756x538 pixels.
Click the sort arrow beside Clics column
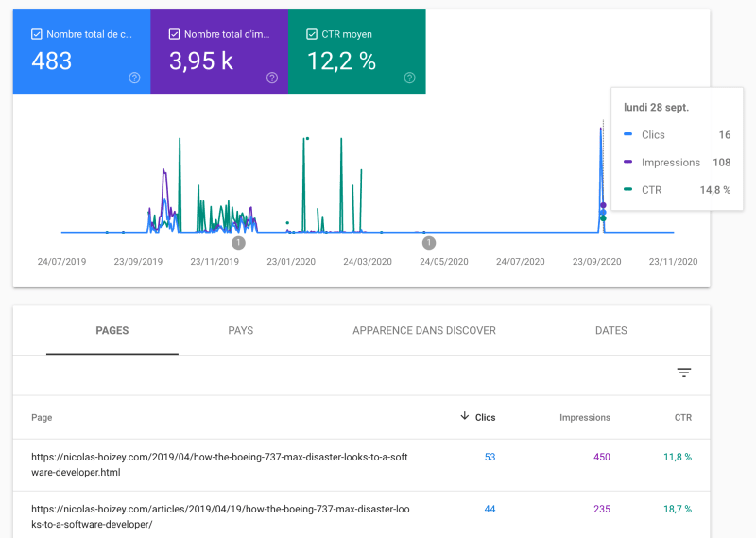click(464, 416)
